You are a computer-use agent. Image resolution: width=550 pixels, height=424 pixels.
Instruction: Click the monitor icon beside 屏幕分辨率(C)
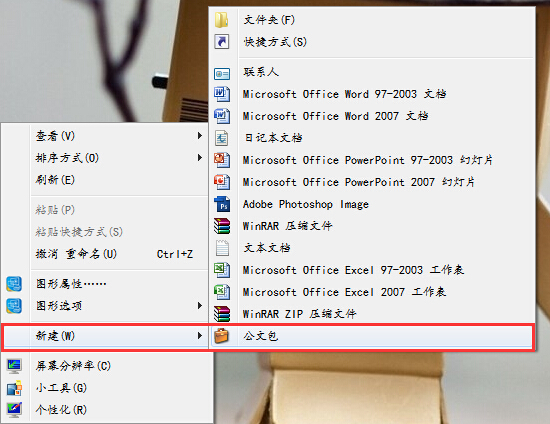[14, 366]
